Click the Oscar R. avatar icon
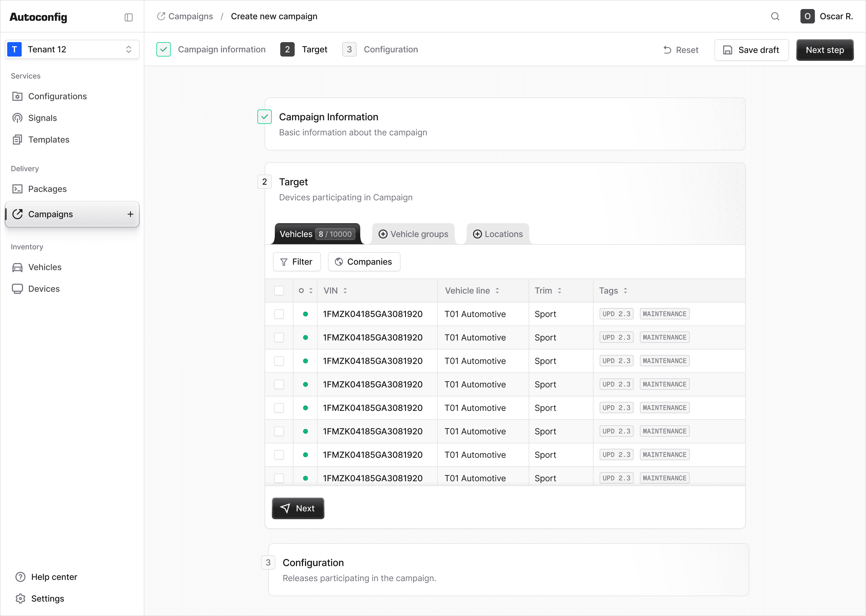 [x=807, y=16]
